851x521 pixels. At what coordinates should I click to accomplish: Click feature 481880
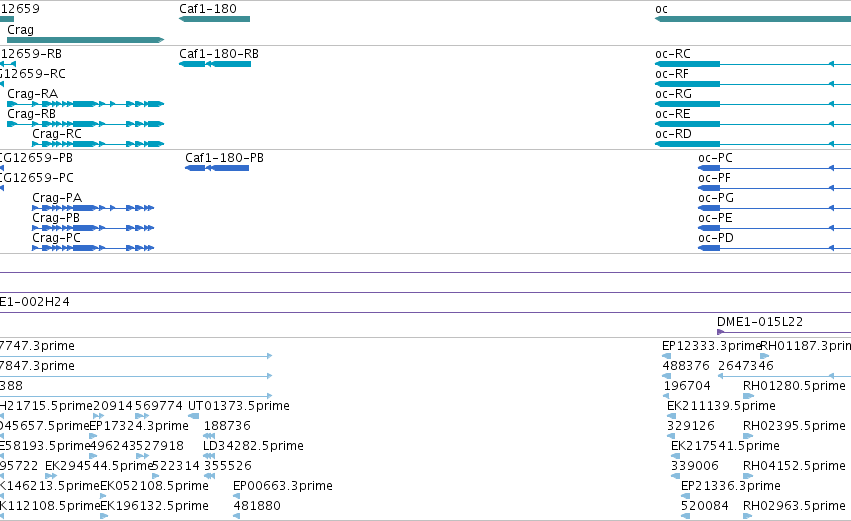(x=237, y=516)
